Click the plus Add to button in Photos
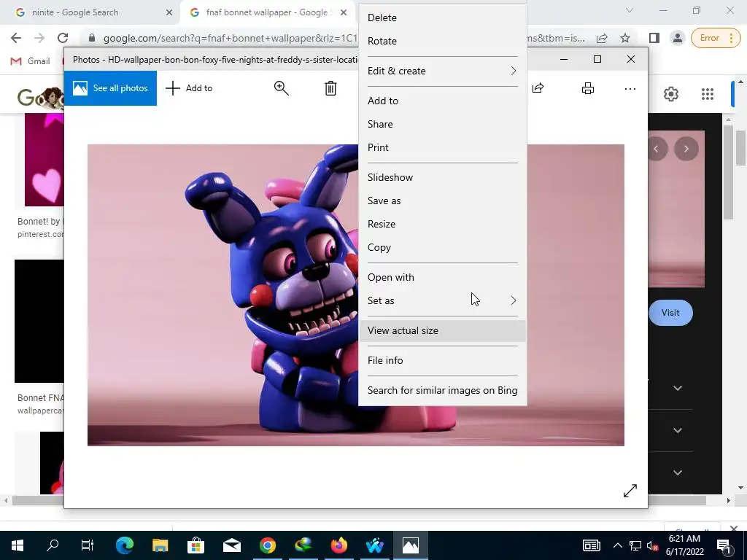This screenshot has width=747, height=560. [x=189, y=88]
